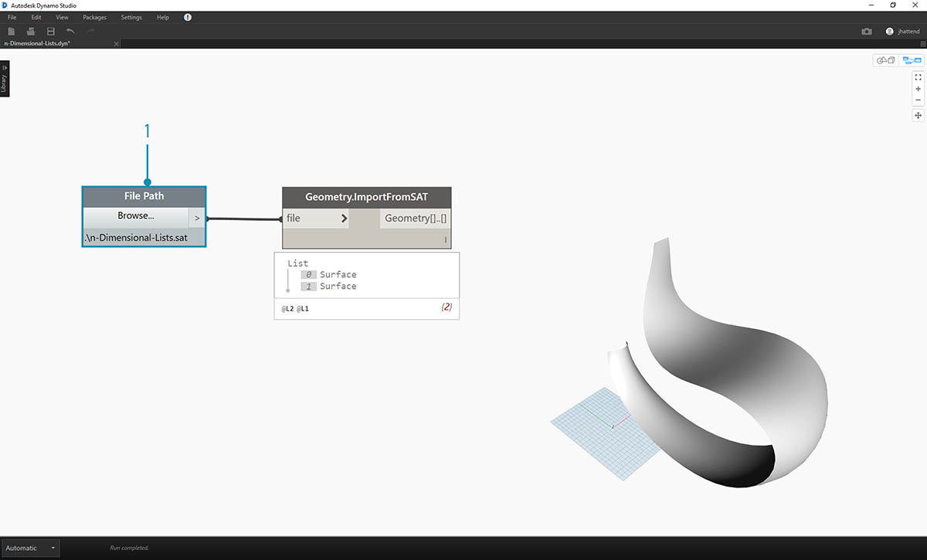This screenshot has height=560, width=927.
Task: Switch to 3D geometry background preview navigation
Action: [886, 60]
